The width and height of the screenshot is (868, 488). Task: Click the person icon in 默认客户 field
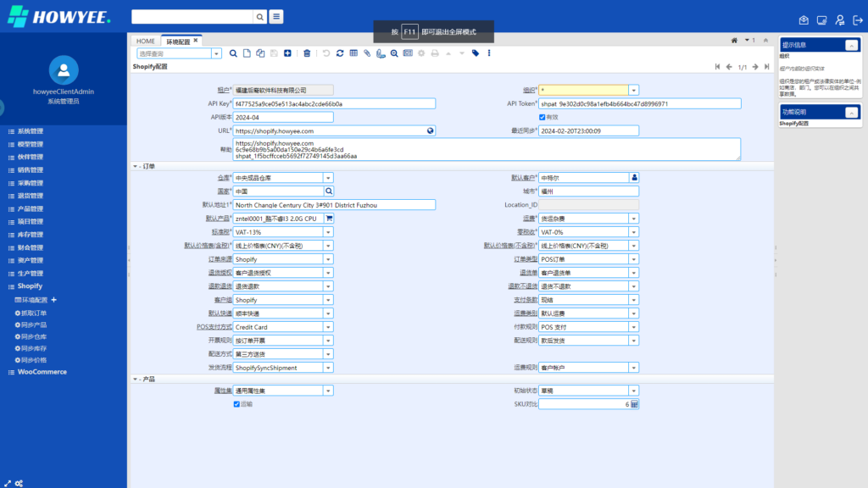[634, 178]
